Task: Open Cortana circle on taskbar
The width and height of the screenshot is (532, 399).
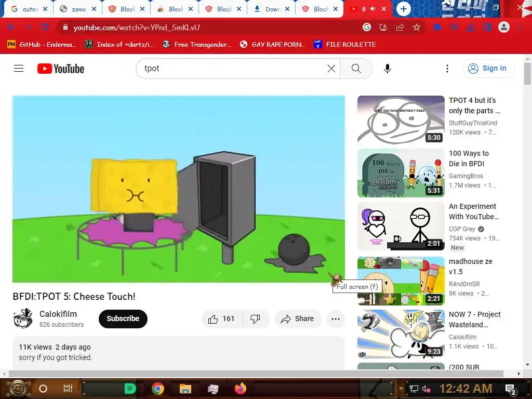Action: 43,389
